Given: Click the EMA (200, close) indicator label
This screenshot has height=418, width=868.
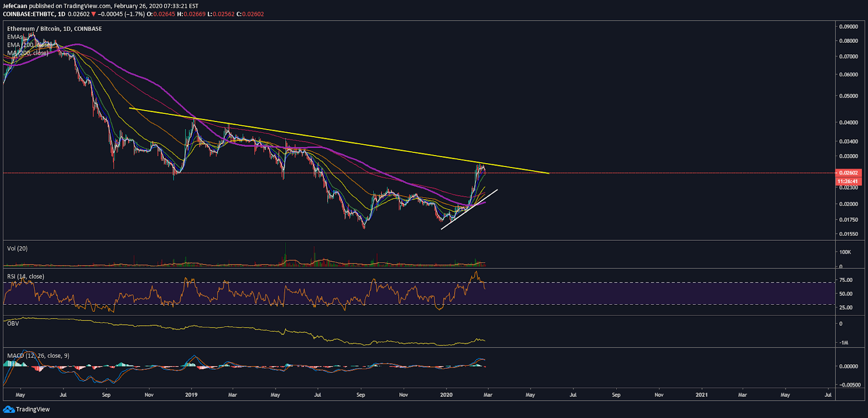Looking at the screenshot, I should (28, 45).
